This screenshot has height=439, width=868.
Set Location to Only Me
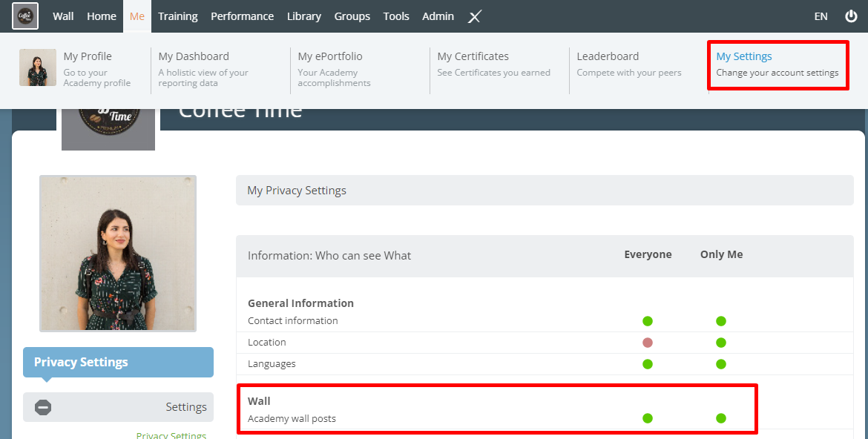pyautogui.click(x=721, y=343)
